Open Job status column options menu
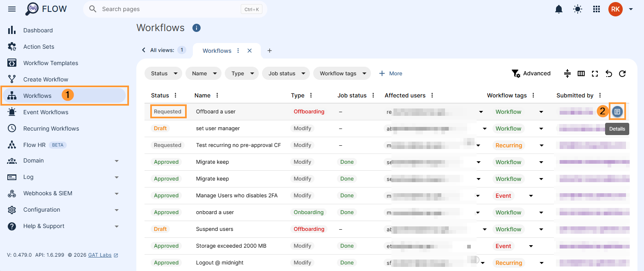This screenshot has height=271, width=644. coord(373,95)
